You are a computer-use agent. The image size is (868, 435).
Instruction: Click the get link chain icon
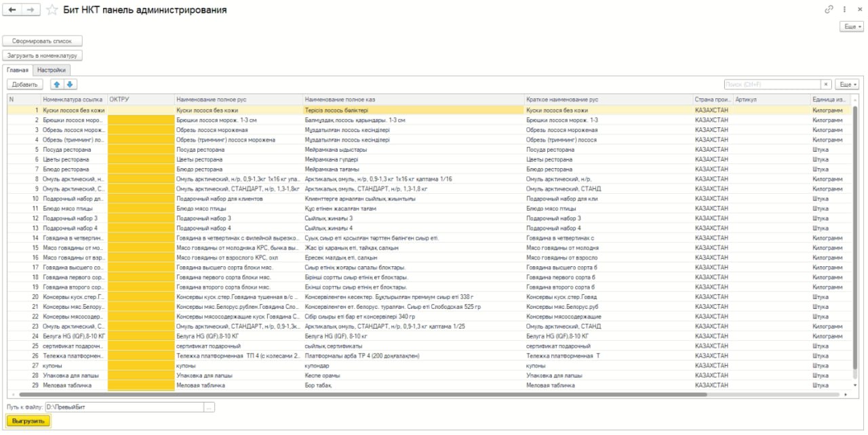[x=829, y=9]
